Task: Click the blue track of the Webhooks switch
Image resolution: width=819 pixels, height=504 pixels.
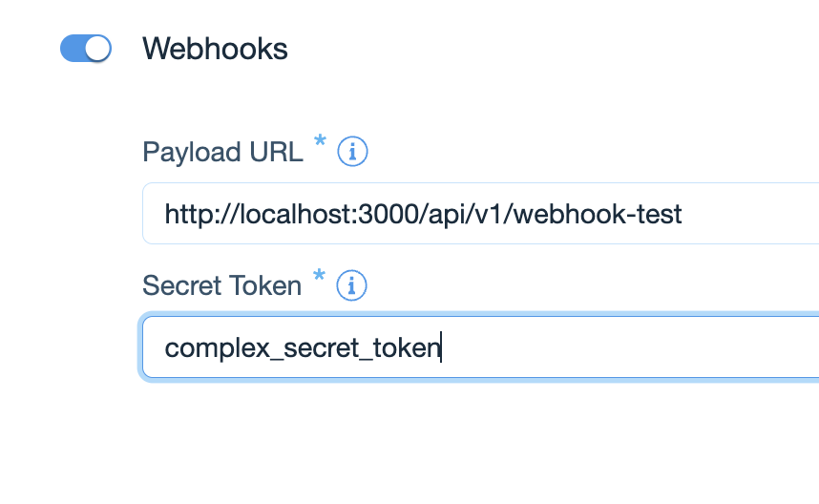Action: coord(73,48)
